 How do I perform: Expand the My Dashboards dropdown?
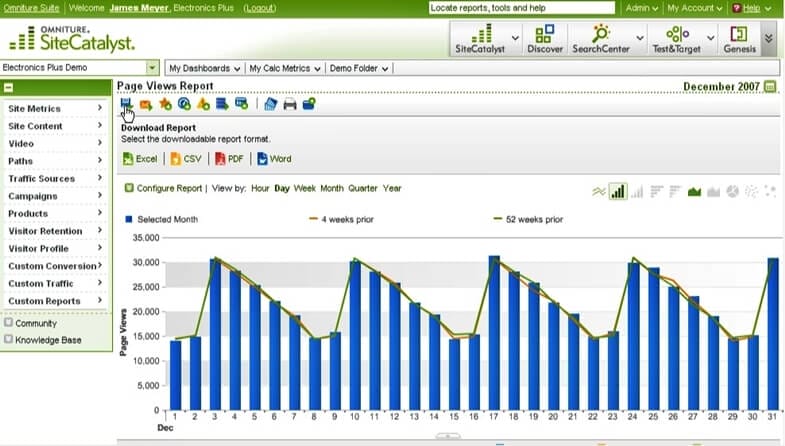[204, 68]
